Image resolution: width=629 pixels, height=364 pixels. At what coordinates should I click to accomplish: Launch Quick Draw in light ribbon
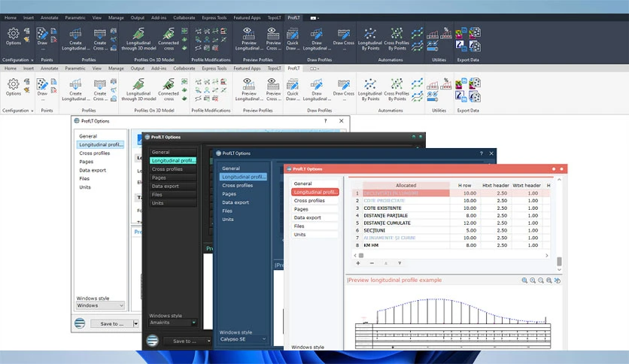[293, 89]
